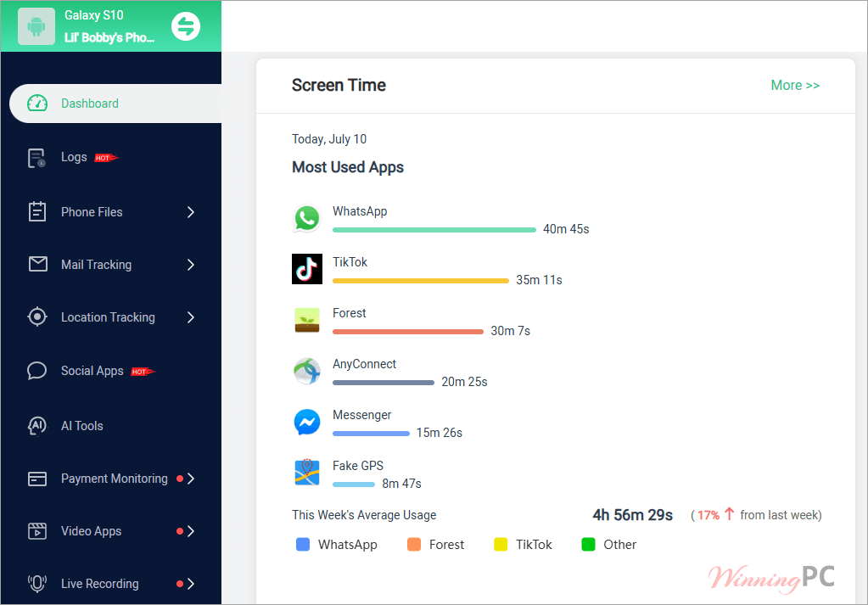Click the 20m 25s AnyConnect duration
This screenshot has width=868, height=605.
464,382
